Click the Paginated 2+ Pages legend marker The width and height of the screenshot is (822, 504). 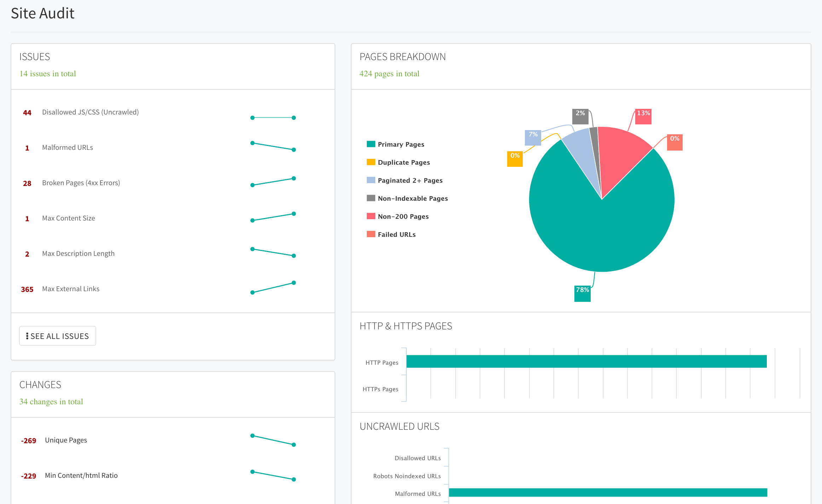370,180
